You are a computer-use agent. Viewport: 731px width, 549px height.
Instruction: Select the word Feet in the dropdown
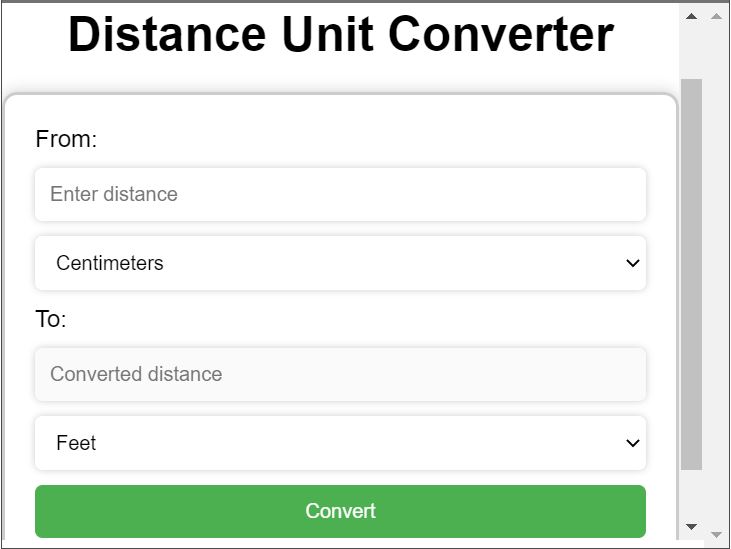76,443
